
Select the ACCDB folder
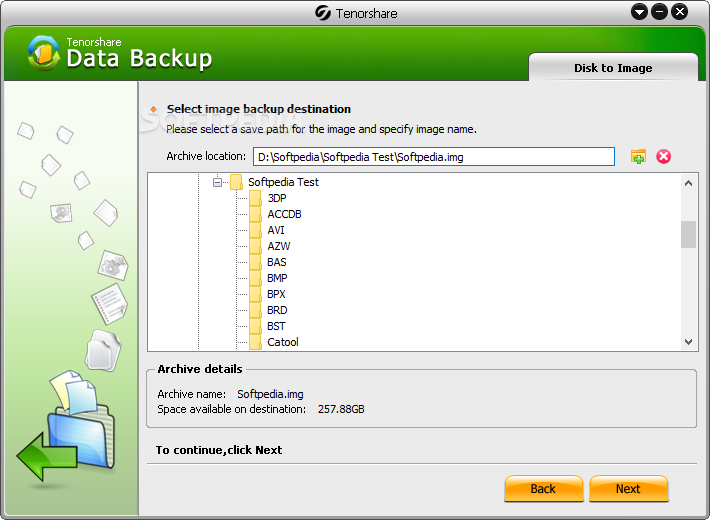click(x=284, y=214)
